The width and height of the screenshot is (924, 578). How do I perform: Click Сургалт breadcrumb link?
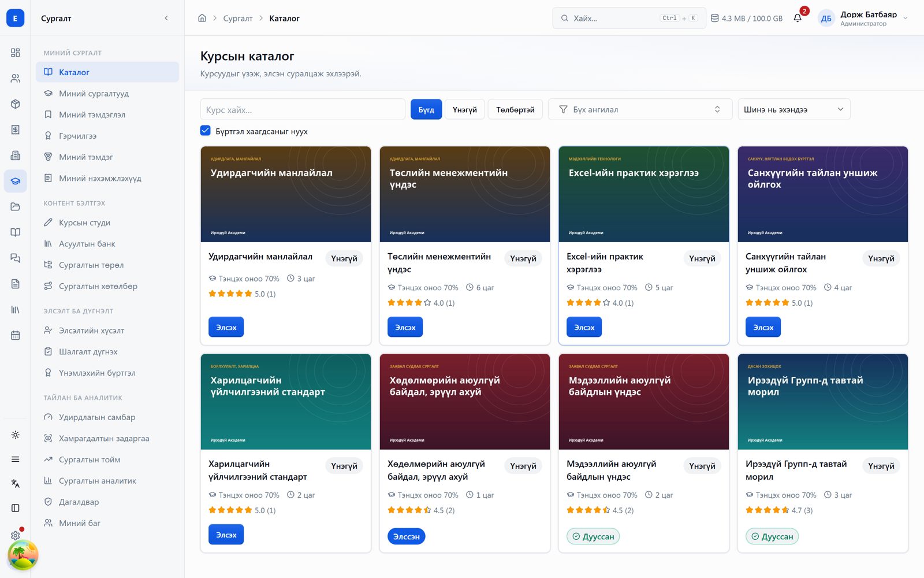[x=238, y=18]
